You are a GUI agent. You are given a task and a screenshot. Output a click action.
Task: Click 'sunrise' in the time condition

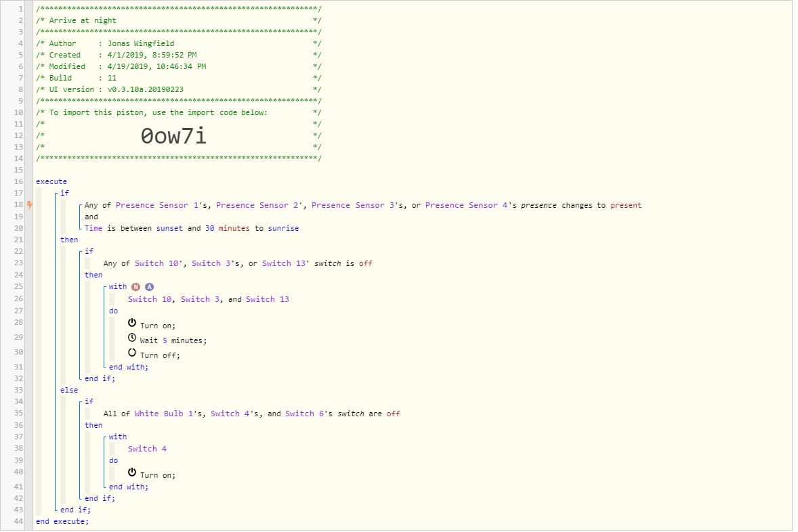[283, 228]
